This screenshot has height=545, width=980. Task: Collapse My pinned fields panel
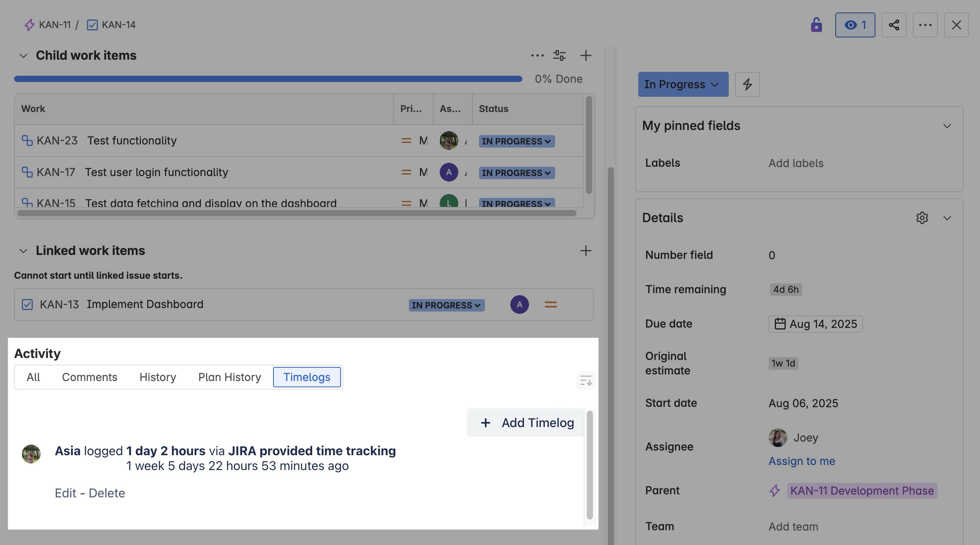pos(947,126)
